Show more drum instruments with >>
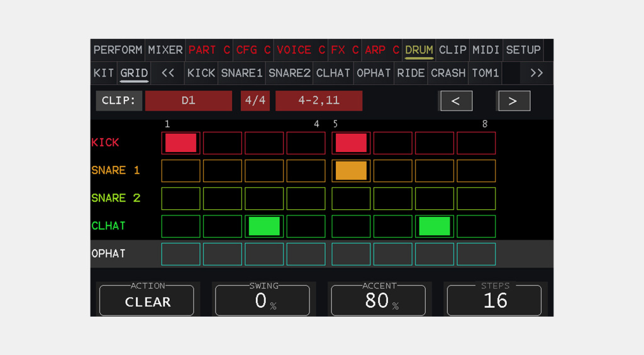Screen dimensions: 644x355 point(536,73)
